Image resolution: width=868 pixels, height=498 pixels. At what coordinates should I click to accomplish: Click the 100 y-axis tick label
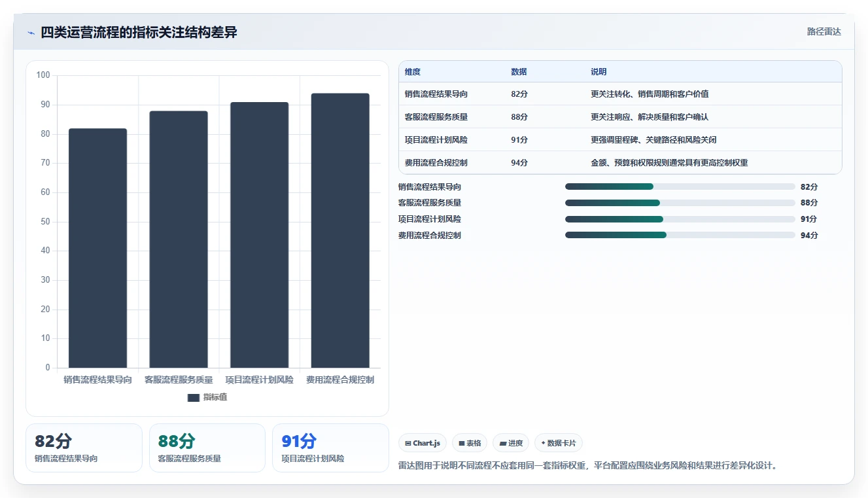pos(43,75)
